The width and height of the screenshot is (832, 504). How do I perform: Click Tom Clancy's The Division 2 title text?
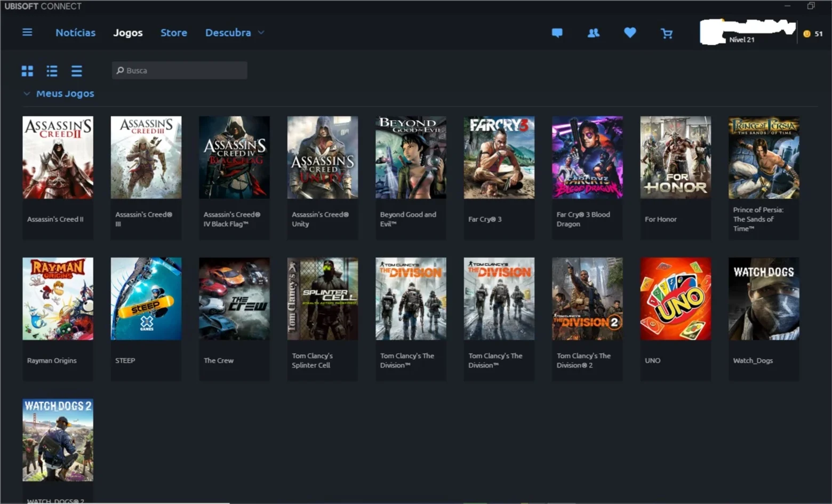[583, 361]
